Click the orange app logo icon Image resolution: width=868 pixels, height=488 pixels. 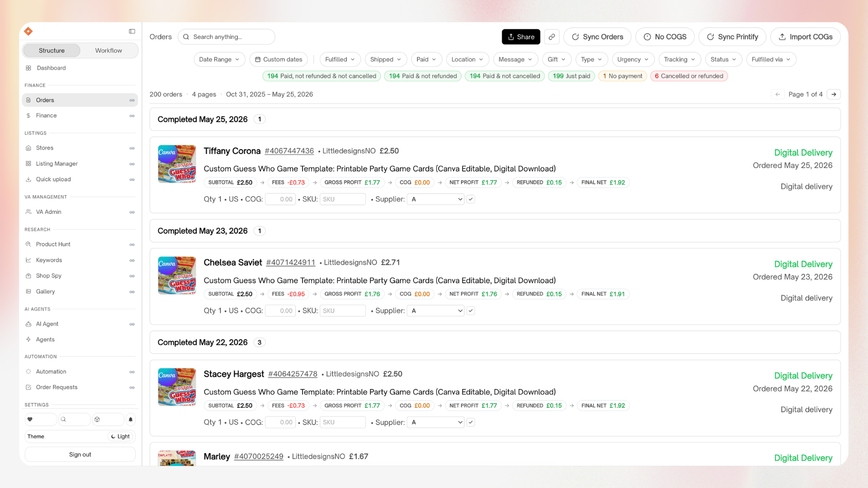tap(28, 31)
